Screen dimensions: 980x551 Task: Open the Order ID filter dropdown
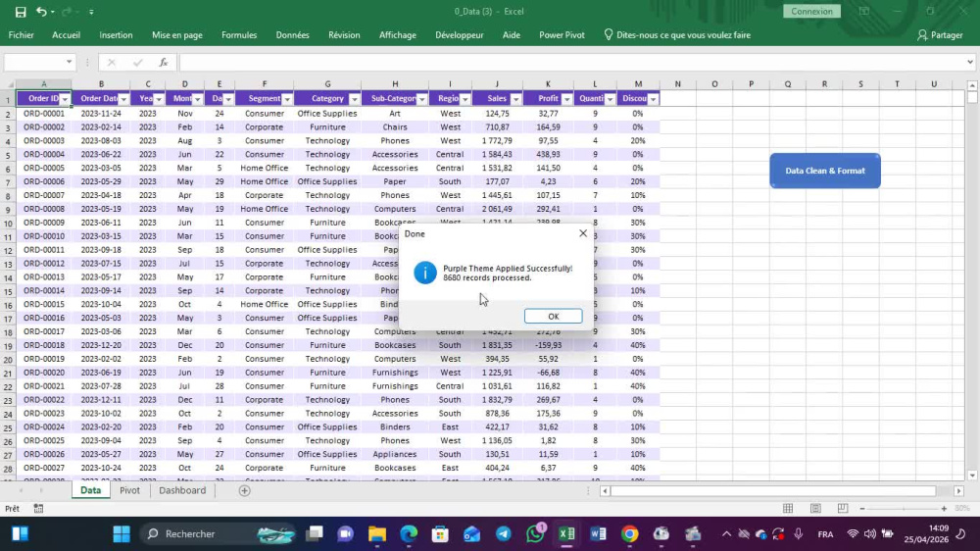(65, 99)
